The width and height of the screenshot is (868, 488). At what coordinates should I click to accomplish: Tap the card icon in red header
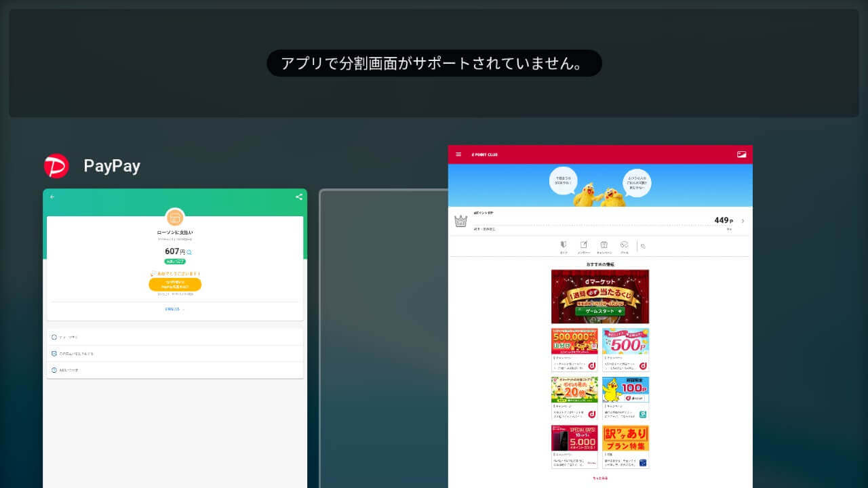coord(741,155)
